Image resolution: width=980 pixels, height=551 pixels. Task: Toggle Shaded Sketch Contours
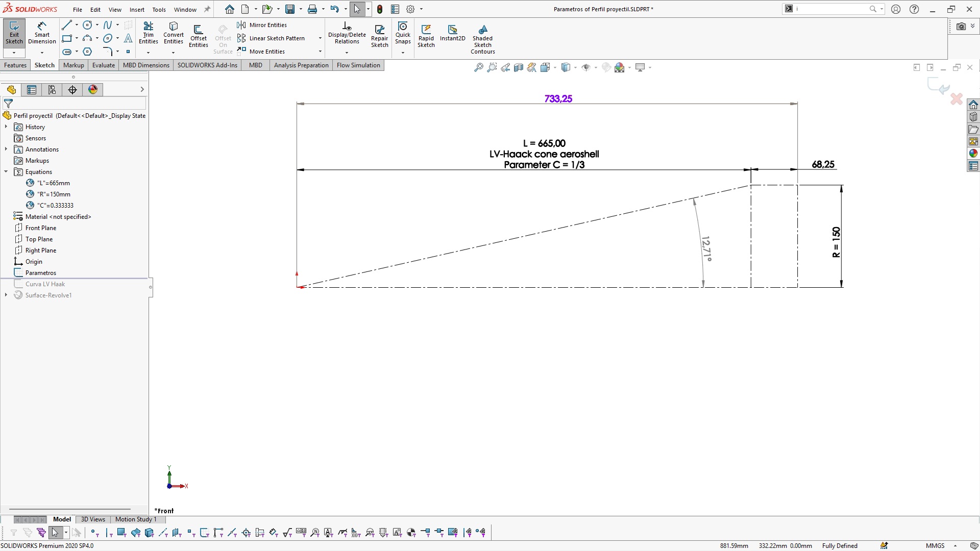click(x=482, y=38)
